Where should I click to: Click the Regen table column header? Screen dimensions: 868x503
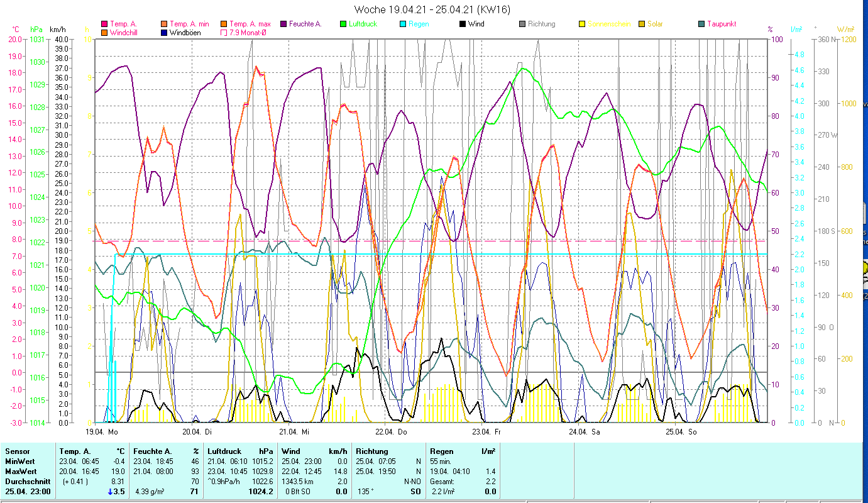coord(442,451)
